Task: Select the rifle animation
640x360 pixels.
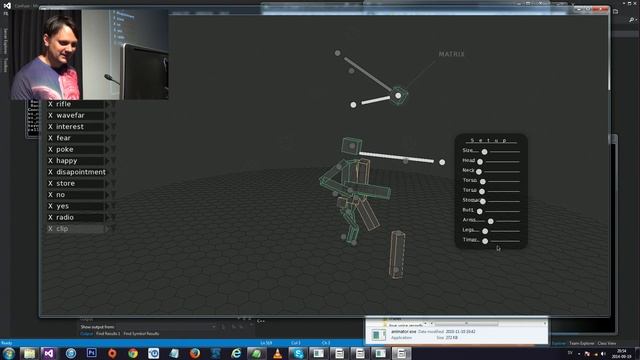Action: [64, 104]
